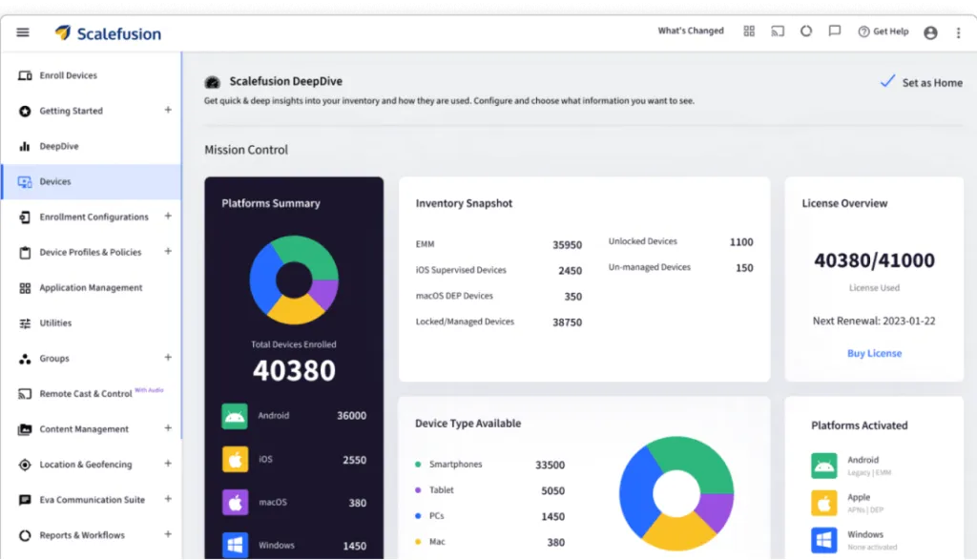The height and width of the screenshot is (560, 977).
Task: Open the hamburger menu icon
Action: (23, 32)
